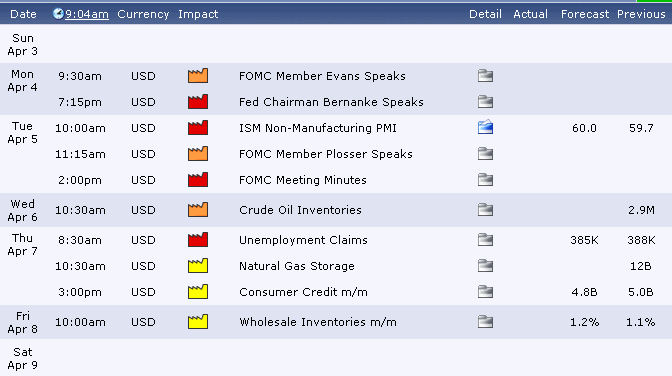Open detail folder for Unemployment Claims
672x376 pixels.
485,240
